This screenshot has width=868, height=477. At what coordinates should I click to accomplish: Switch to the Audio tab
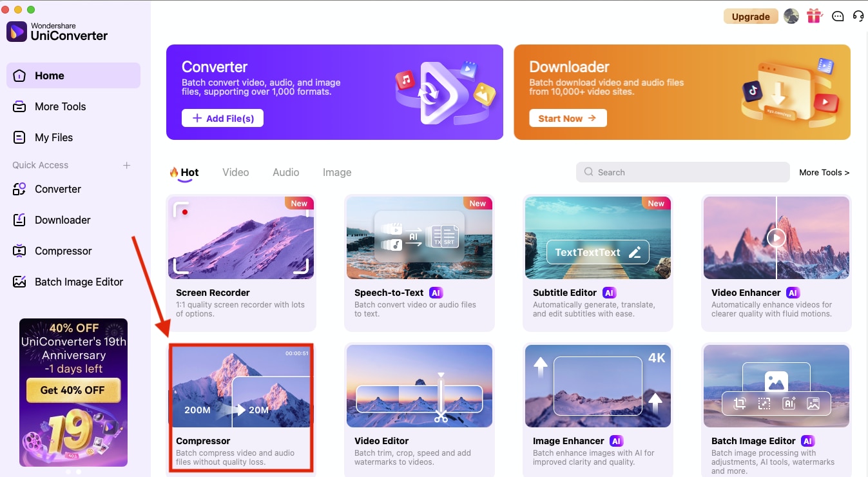[285, 172]
